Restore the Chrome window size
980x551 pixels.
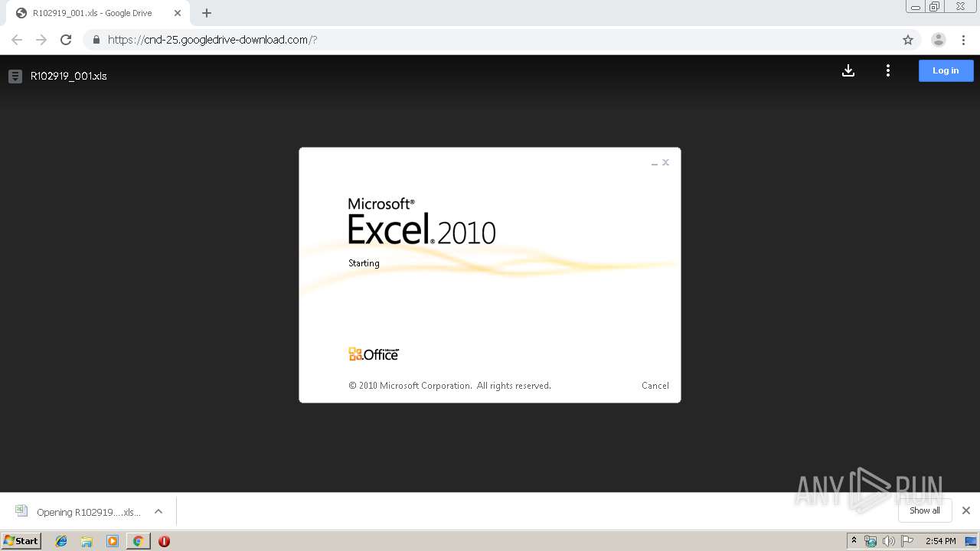click(934, 7)
